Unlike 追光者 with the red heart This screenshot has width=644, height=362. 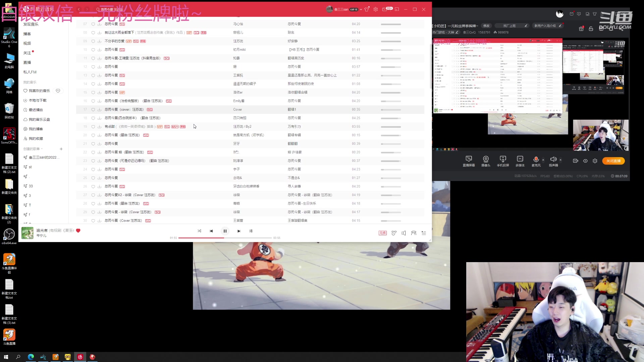click(78, 231)
